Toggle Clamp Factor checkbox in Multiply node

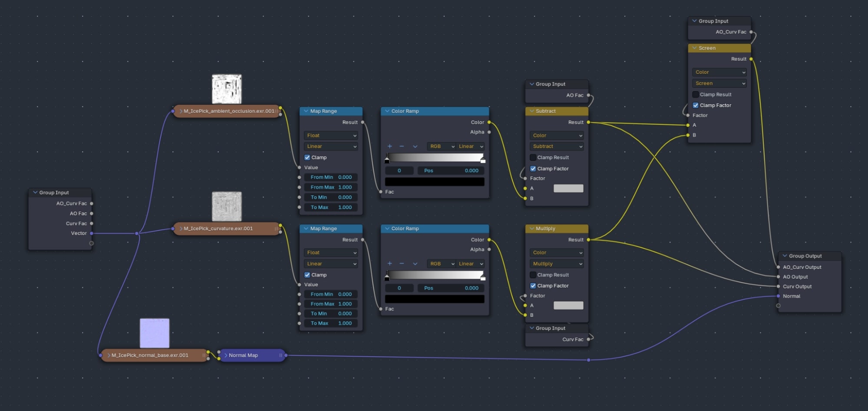[x=533, y=286]
